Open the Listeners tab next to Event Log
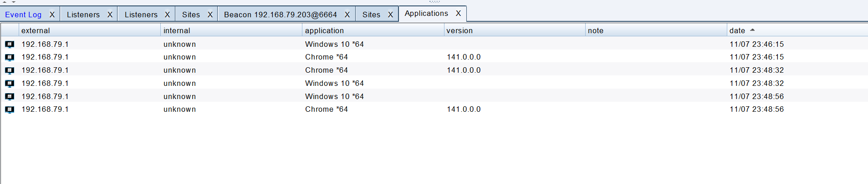 [83, 15]
